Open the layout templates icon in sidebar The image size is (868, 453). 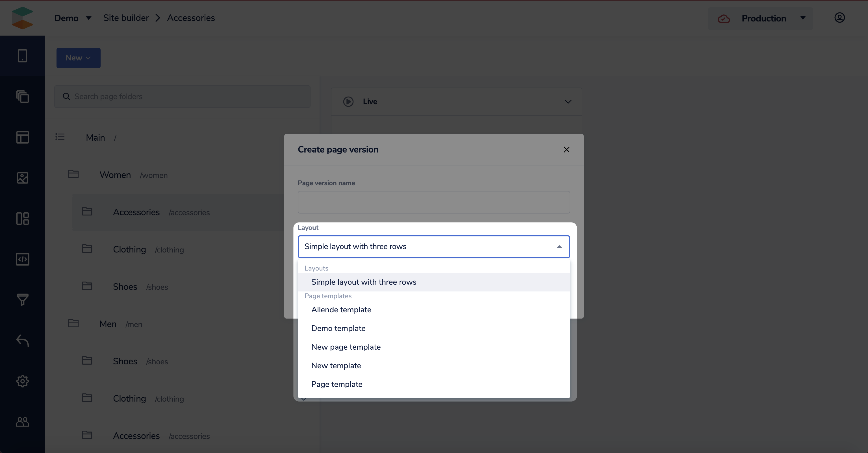(22, 137)
